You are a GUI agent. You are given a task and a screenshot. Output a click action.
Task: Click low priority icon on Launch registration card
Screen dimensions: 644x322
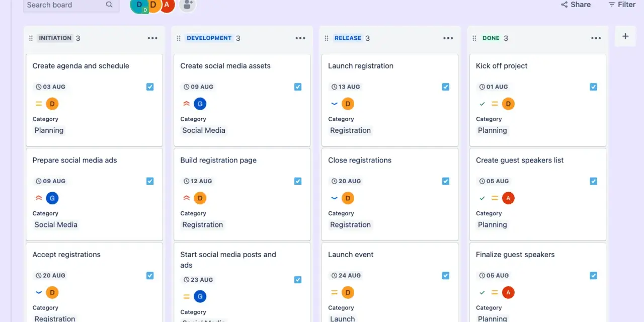tap(334, 104)
